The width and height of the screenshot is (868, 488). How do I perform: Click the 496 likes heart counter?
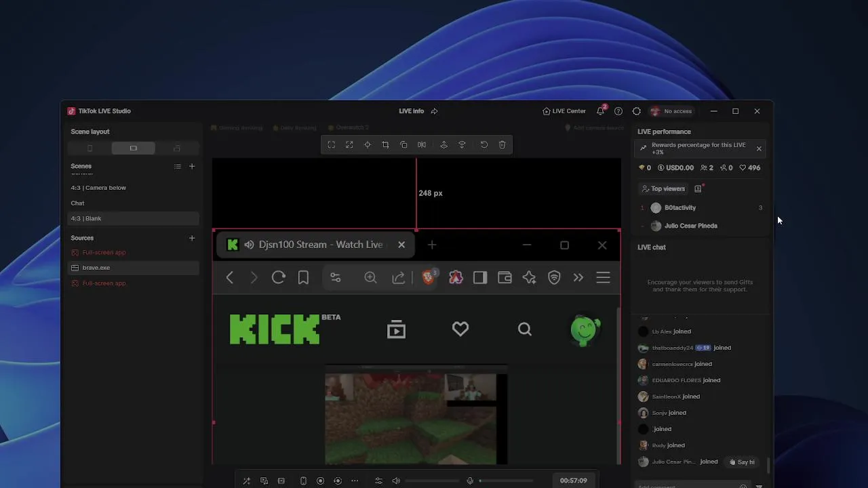[x=749, y=167]
